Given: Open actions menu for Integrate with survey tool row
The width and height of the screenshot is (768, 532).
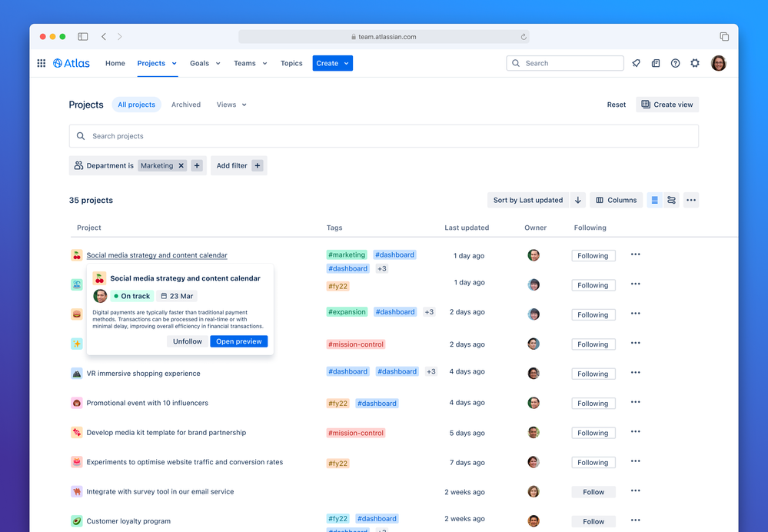Looking at the screenshot, I should [x=635, y=490].
